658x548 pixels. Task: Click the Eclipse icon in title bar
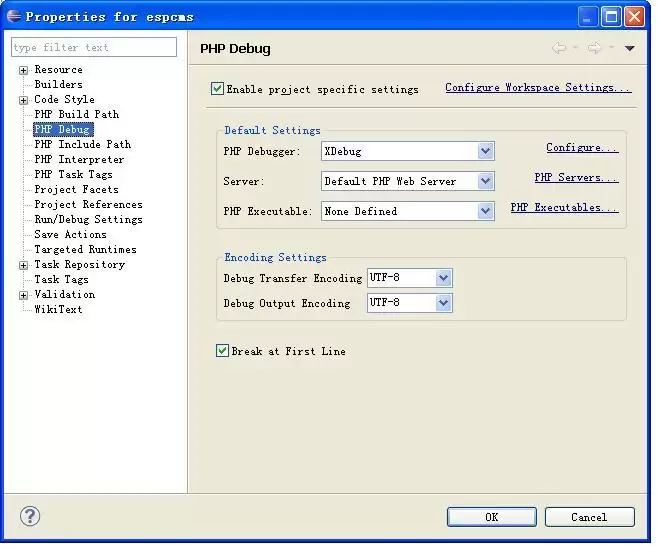pyautogui.click(x=14, y=16)
